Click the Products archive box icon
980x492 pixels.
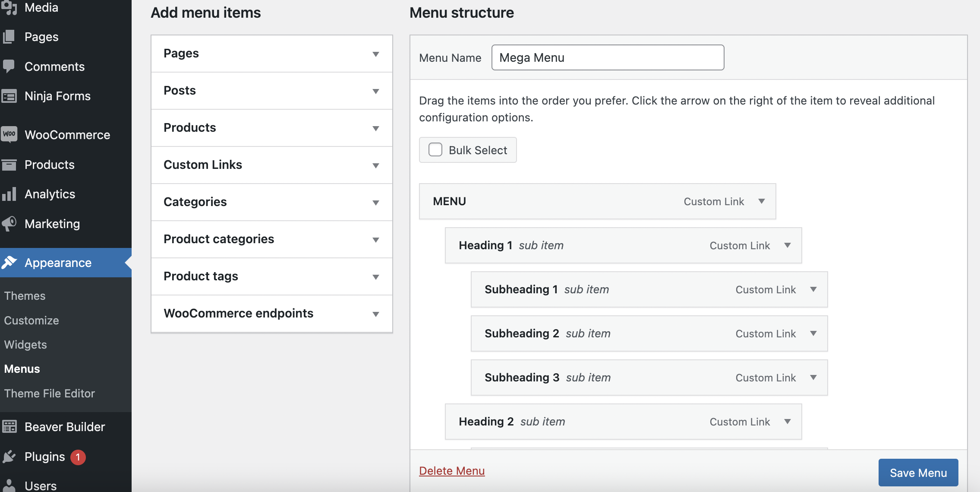9,165
